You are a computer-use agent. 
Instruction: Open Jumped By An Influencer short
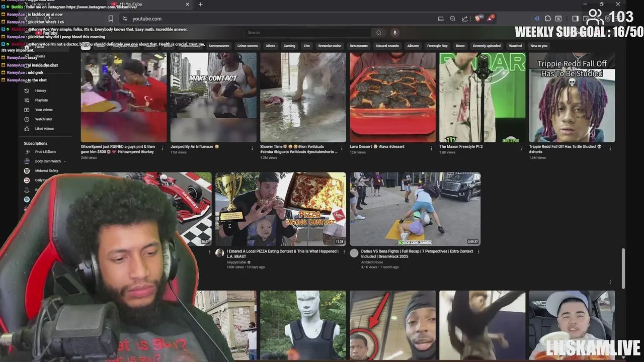pyautogui.click(x=213, y=98)
